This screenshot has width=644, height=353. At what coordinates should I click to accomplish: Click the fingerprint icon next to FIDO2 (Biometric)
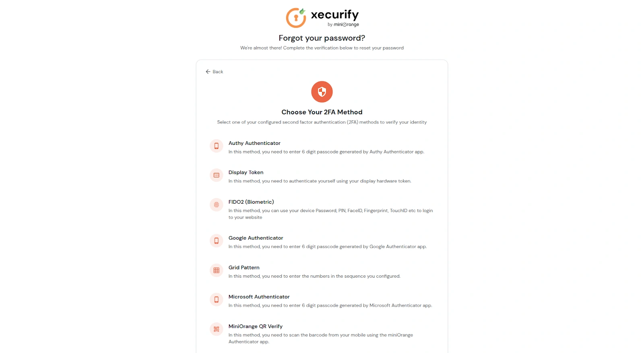pos(216,205)
